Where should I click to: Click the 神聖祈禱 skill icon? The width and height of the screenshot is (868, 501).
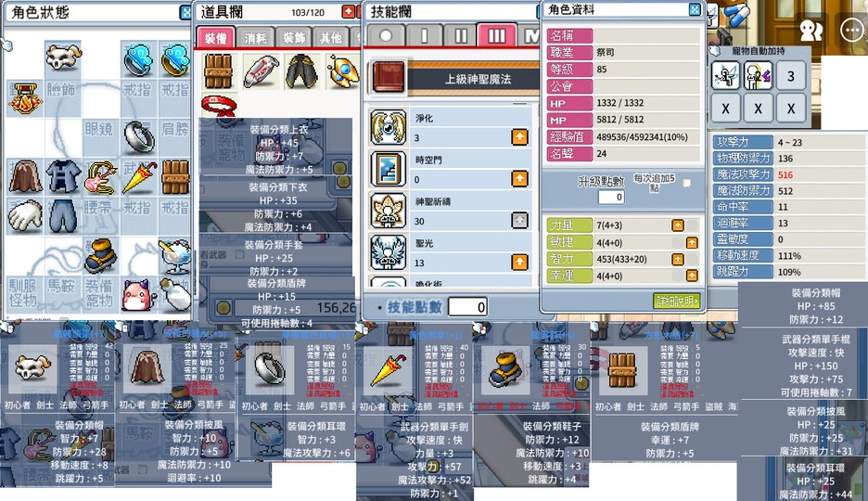point(388,211)
